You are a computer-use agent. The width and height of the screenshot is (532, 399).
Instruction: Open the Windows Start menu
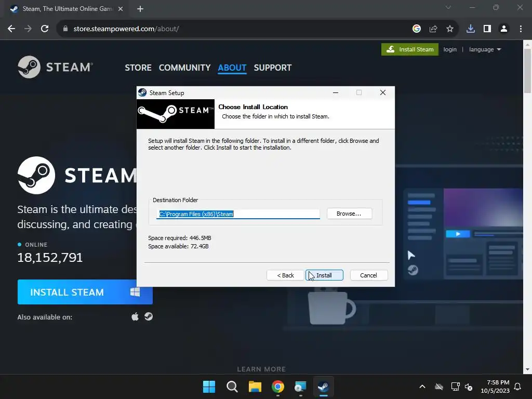point(209,387)
